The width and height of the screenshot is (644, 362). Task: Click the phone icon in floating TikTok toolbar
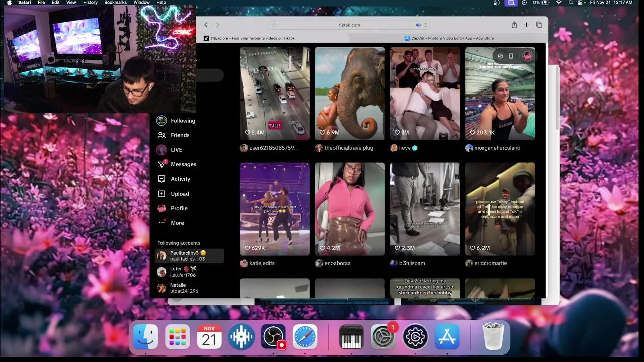pyautogui.click(x=511, y=56)
